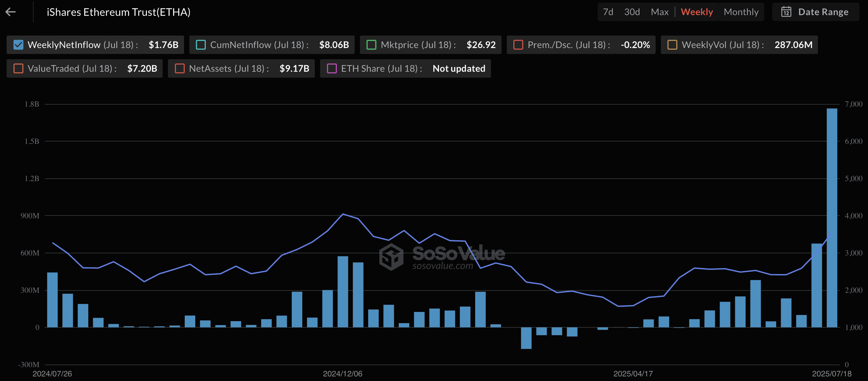The width and height of the screenshot is (868, 381).
Task: Check the Prem./Dsc. checkbox
Action: [518, 45]
